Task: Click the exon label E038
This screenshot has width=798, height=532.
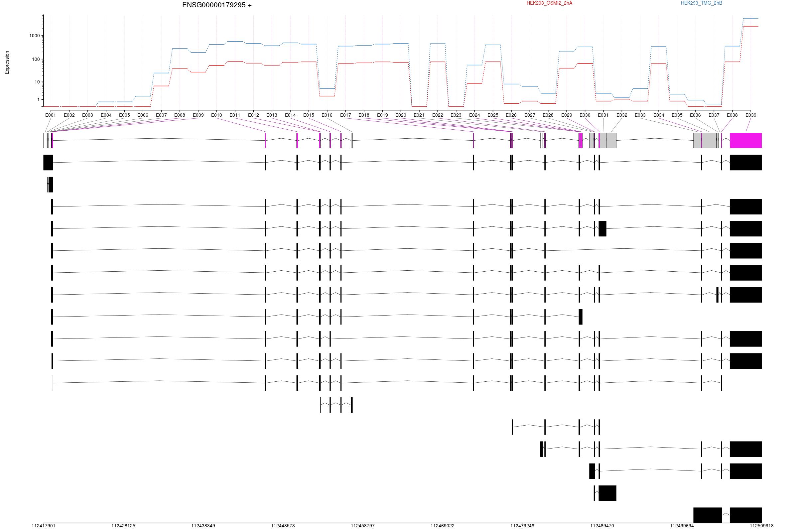Action: (732, 115)
